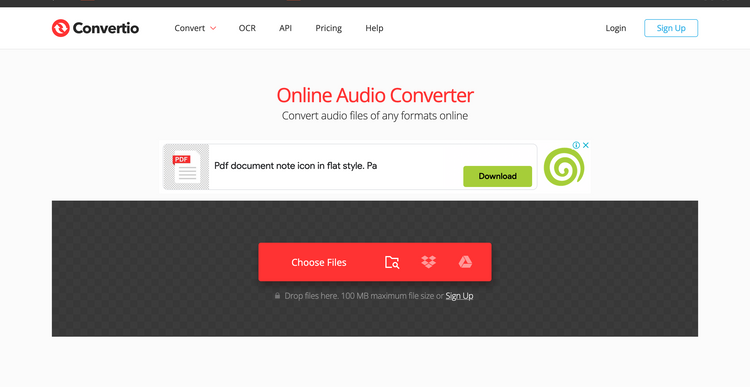This screenshot has height=387, width=750.
Task: Click the ad info icon
Action: coord(576,145)
